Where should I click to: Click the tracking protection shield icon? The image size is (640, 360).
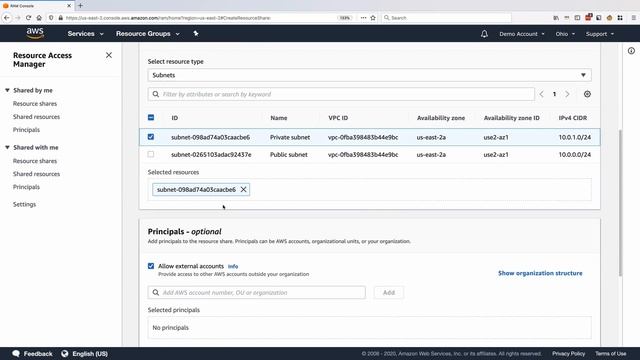pos(51,18)
